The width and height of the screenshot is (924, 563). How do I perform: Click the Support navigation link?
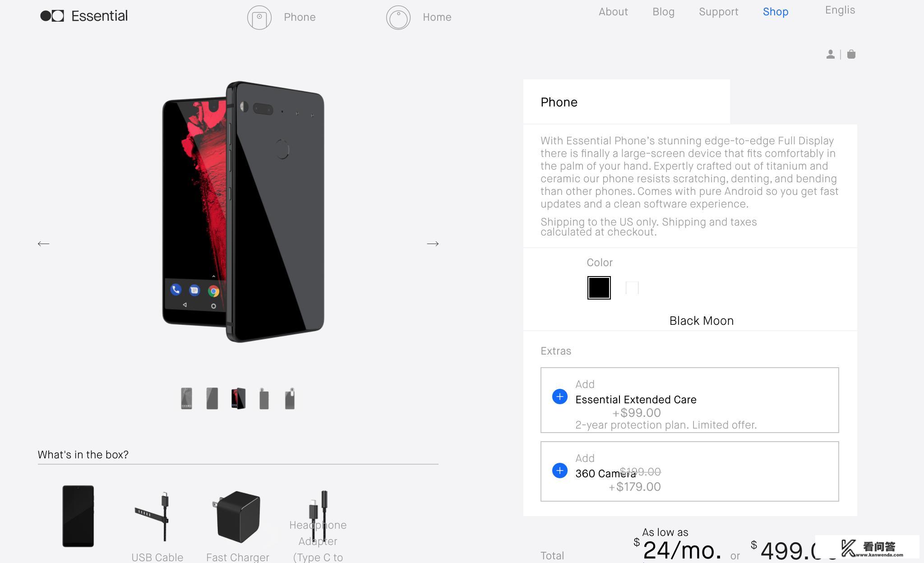718,10
